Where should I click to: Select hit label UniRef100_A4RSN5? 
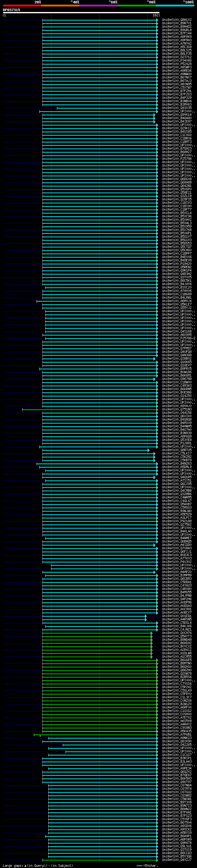[176, 619]
